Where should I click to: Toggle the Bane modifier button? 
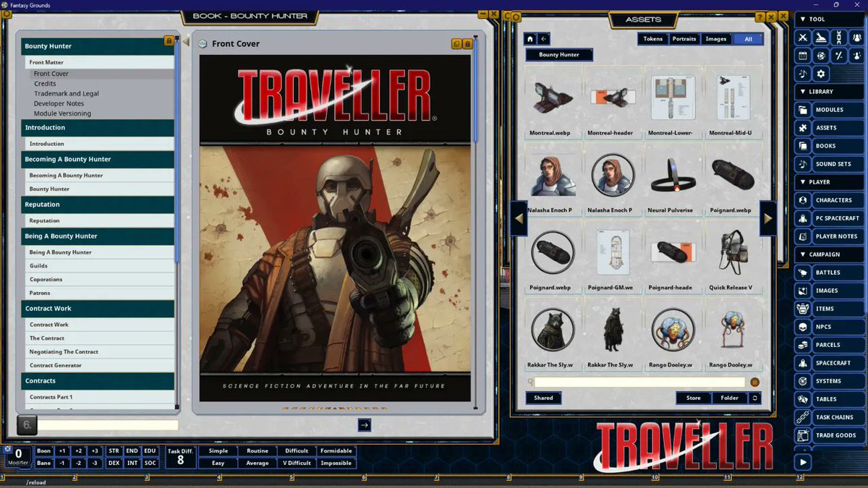(x=43, y=463)
